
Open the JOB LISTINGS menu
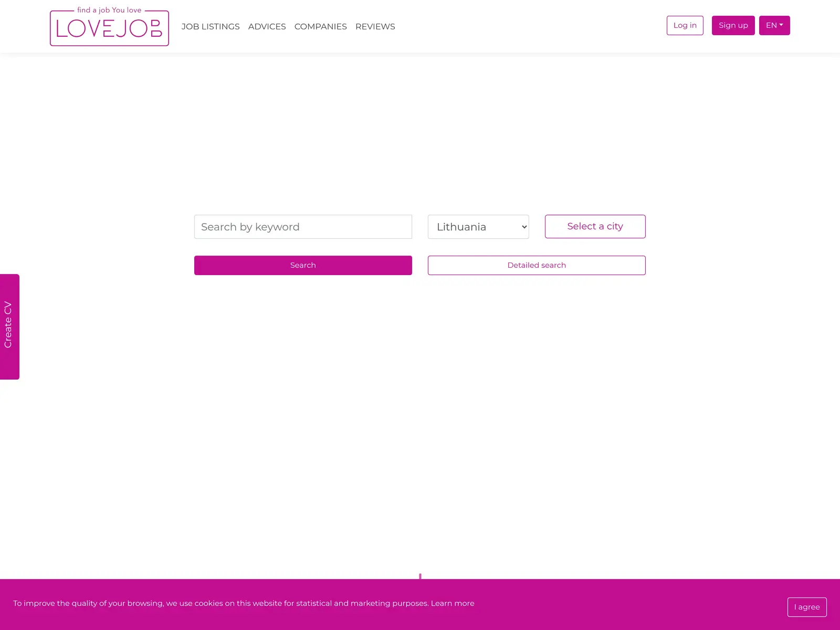coord(211,26)
